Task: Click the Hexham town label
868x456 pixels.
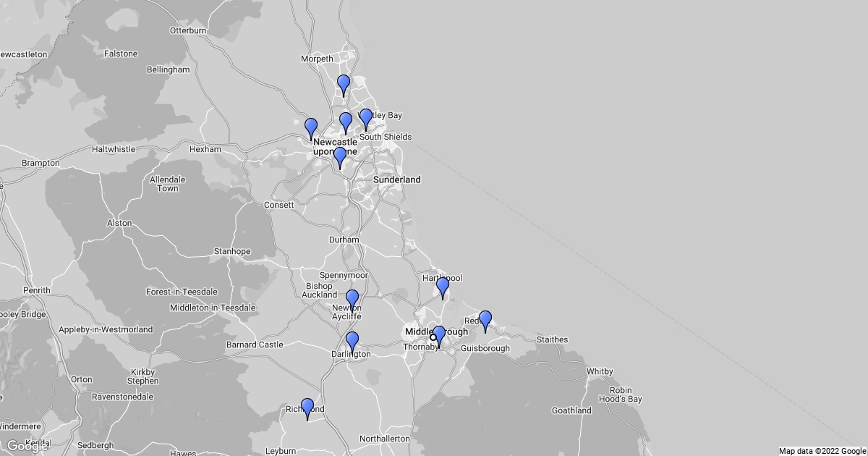Action: pyautogui.click(x=205, y=149)
